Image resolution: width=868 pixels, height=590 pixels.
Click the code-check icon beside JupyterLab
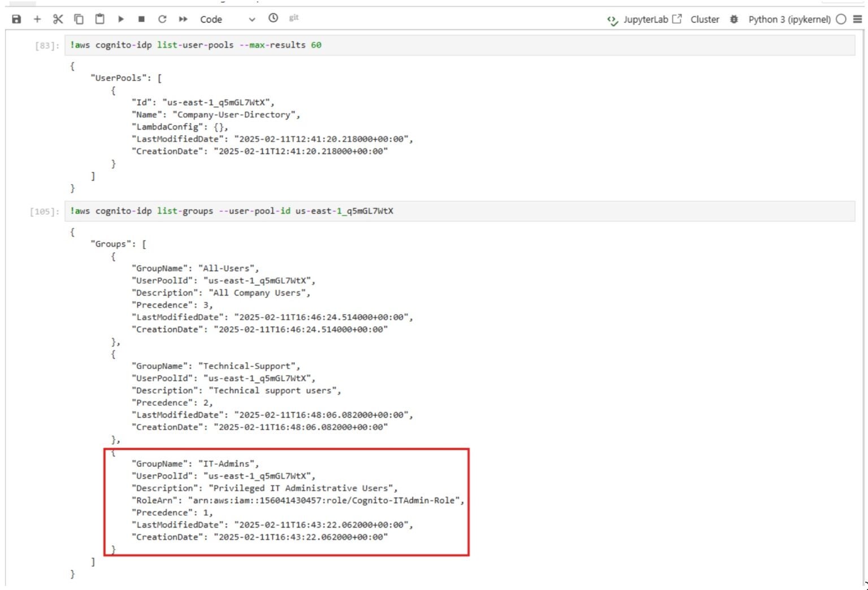(612, 20)
